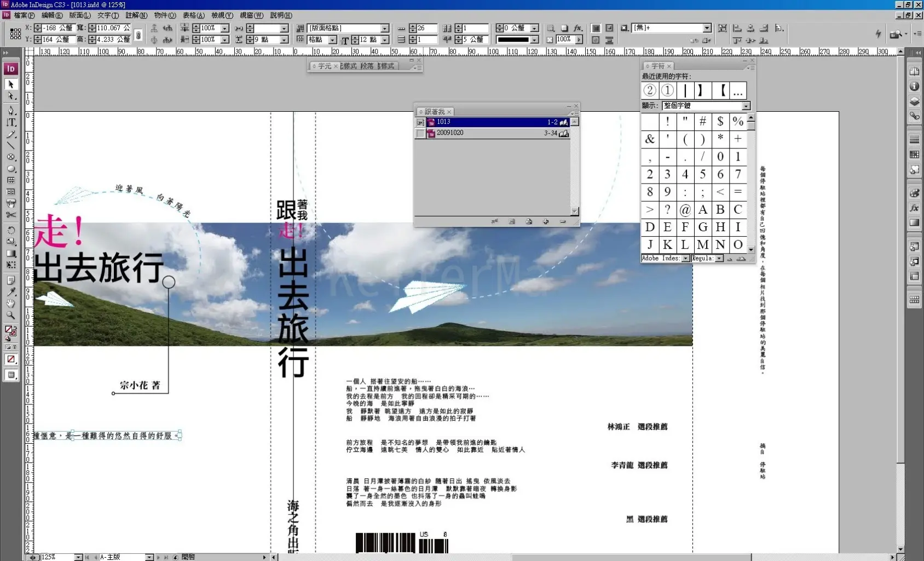The image size is (924, 561).
Task: Toggle style source box for 1013
Action: click(420, 122)
